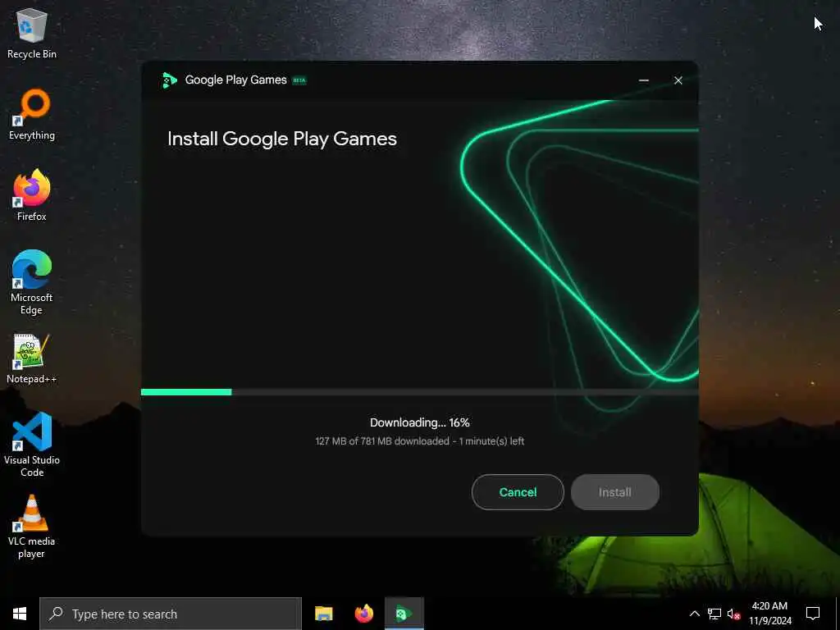Image resolution: width=840 pixels, height=630 pixels.
Task: Click the Google Play Games logo in title bar
Action: (169, 80)
